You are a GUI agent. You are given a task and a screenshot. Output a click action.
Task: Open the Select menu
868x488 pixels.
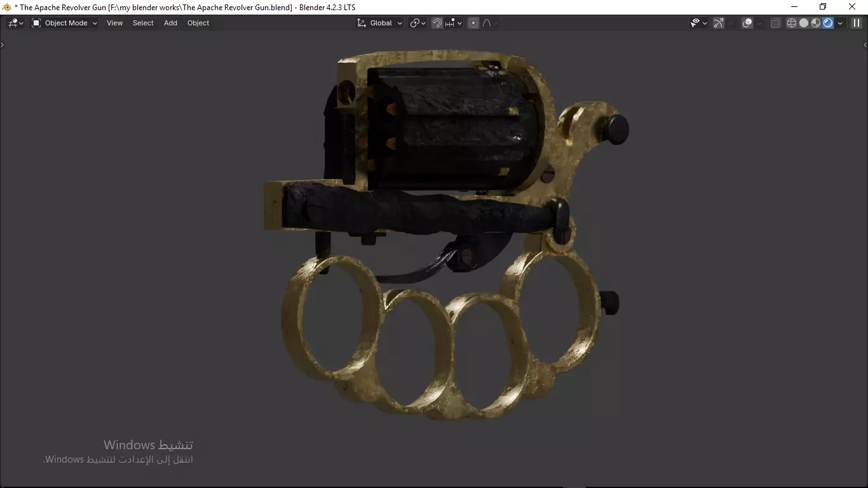pos(143,23)
